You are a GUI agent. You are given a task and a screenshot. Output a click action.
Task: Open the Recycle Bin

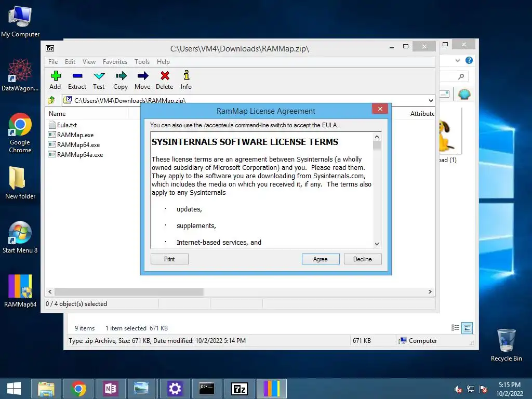tap(506, 345)
